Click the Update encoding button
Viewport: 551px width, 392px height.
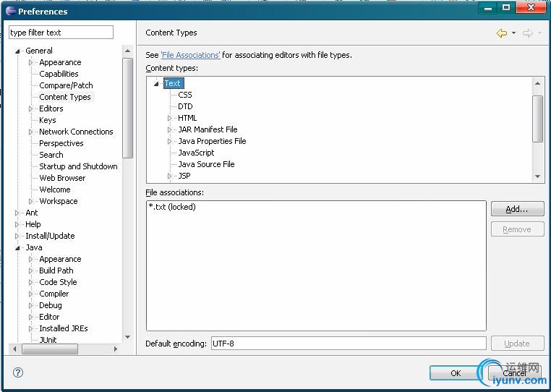click(x=517, y=344)
